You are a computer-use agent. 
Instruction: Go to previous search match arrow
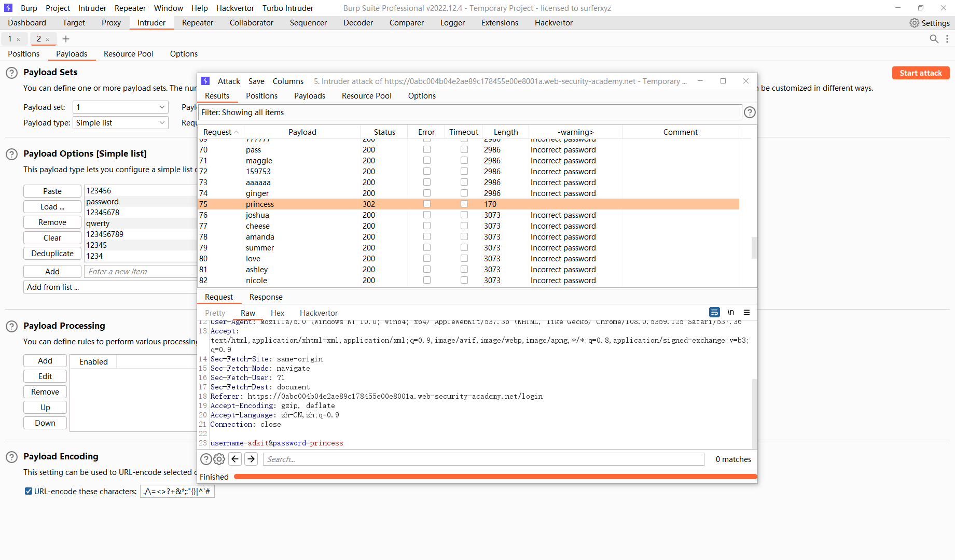click(235, 459)
